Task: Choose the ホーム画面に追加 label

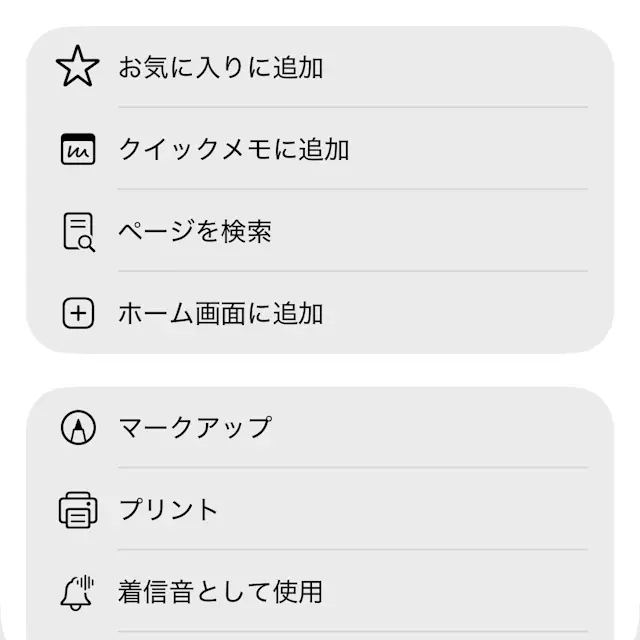Action: point(221,314)
